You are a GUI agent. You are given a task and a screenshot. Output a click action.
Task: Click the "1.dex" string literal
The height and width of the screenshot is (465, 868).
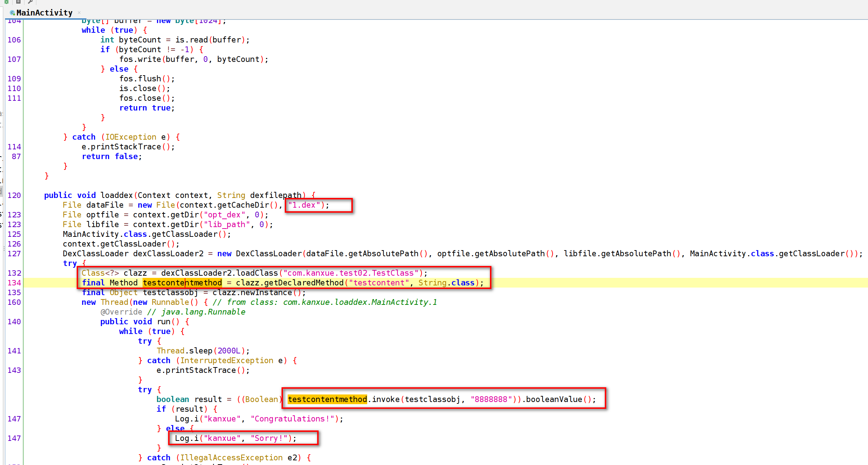tap(304, 205)
